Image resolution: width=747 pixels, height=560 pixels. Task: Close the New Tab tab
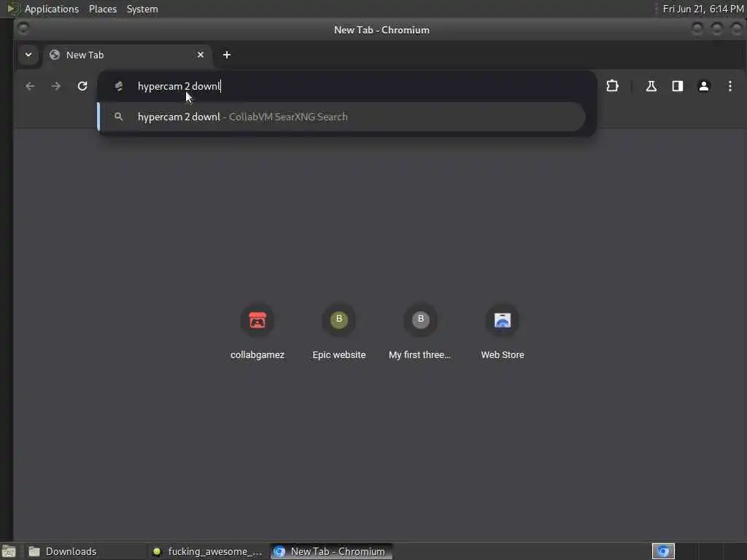tap(201, 55)
